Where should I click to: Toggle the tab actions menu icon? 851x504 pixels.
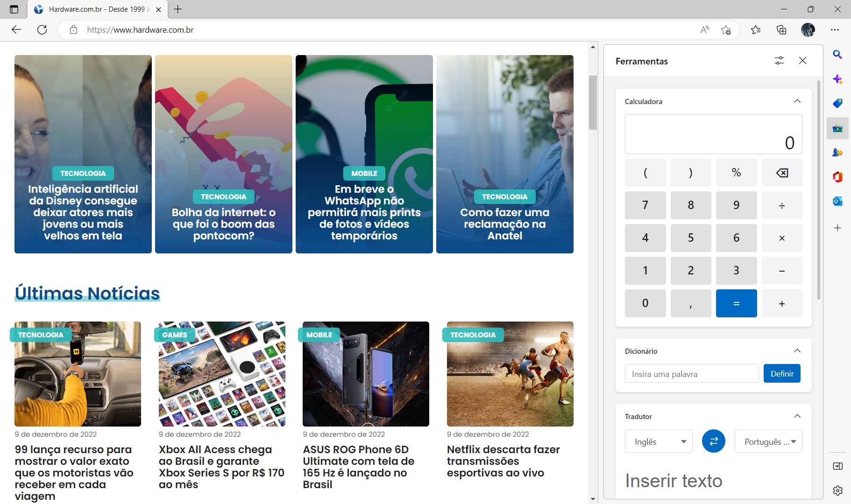tap(14, 9)
